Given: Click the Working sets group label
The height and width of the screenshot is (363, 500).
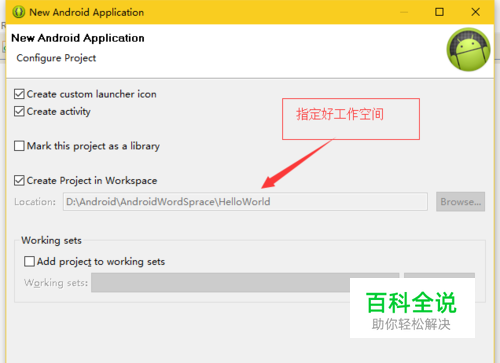Looking at the screenshot, I should click(x=51, y=240).
